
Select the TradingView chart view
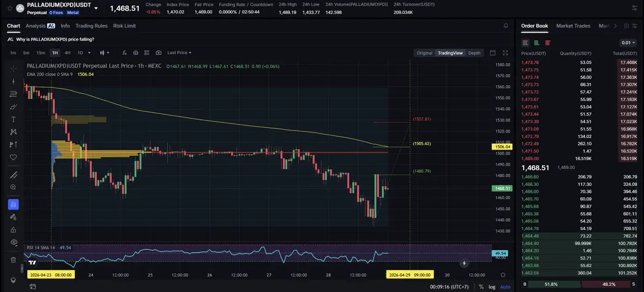tap(450, 53)
